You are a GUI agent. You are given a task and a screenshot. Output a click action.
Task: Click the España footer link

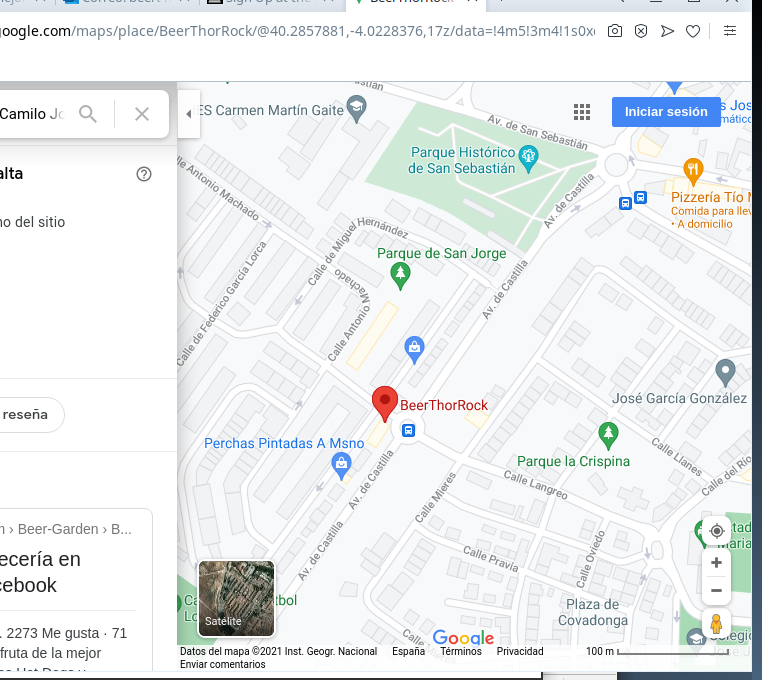[x=408, y=651]
